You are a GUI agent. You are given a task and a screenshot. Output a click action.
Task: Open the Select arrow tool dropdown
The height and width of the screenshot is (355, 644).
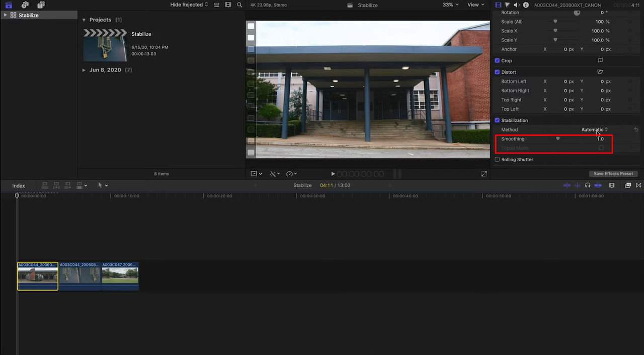(x=103, y=185)
